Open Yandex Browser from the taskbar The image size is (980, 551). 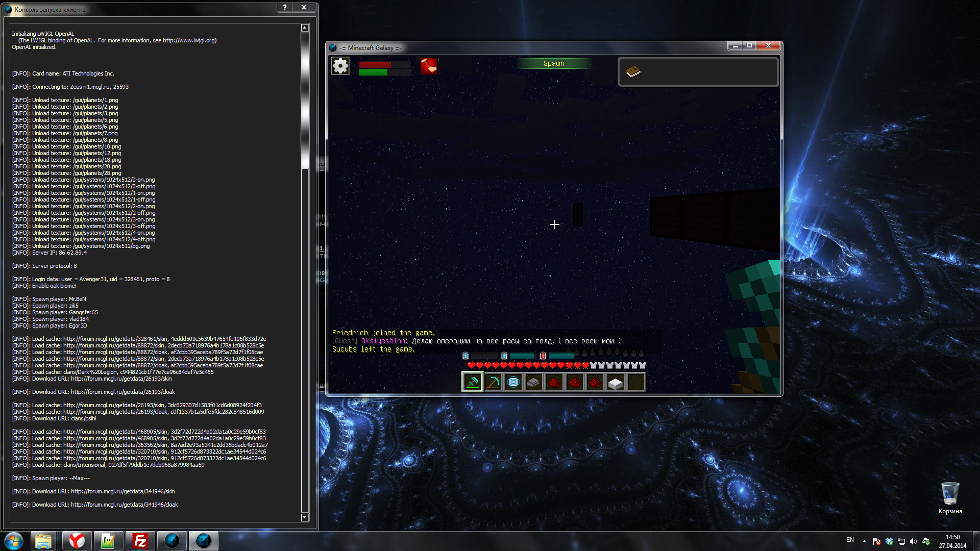(77, 541)
